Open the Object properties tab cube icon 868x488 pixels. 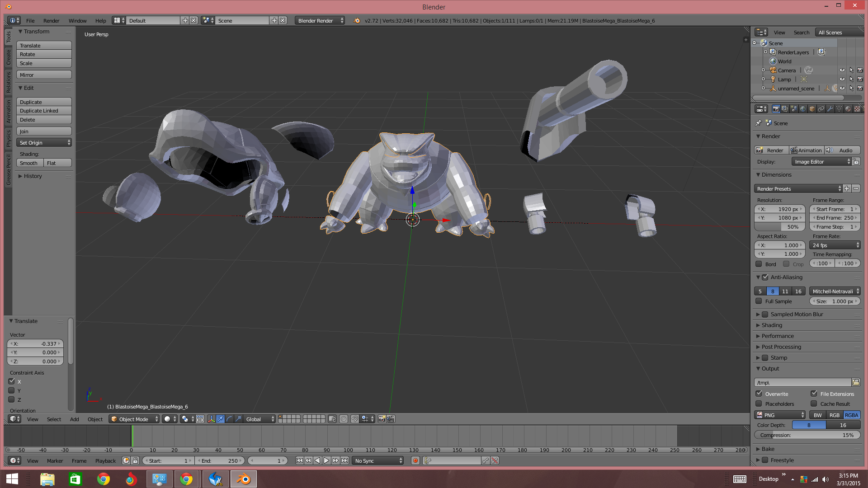click(x=812, y=109)
